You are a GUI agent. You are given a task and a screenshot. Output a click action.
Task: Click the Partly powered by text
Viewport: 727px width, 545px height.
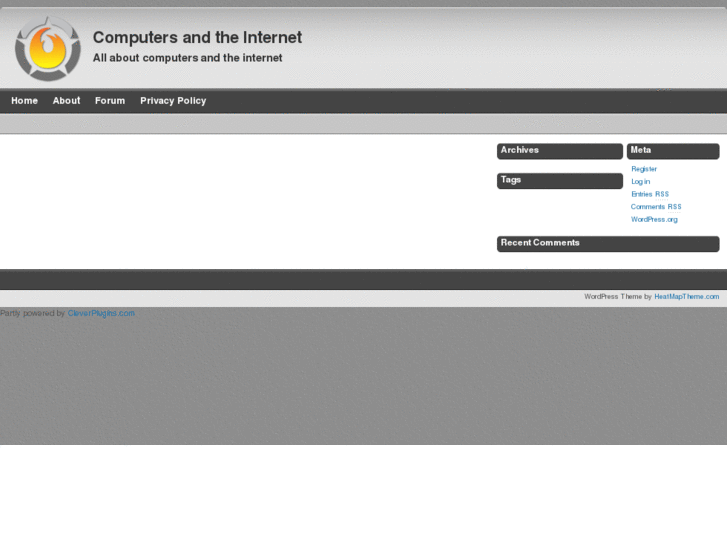(32, 313)
